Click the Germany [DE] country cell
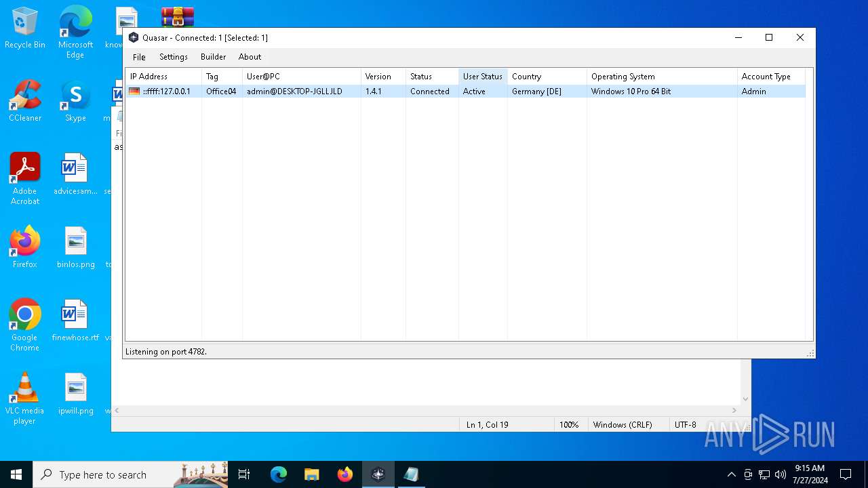The width and height of the screenshot is (868, 488). pos(536,91)
